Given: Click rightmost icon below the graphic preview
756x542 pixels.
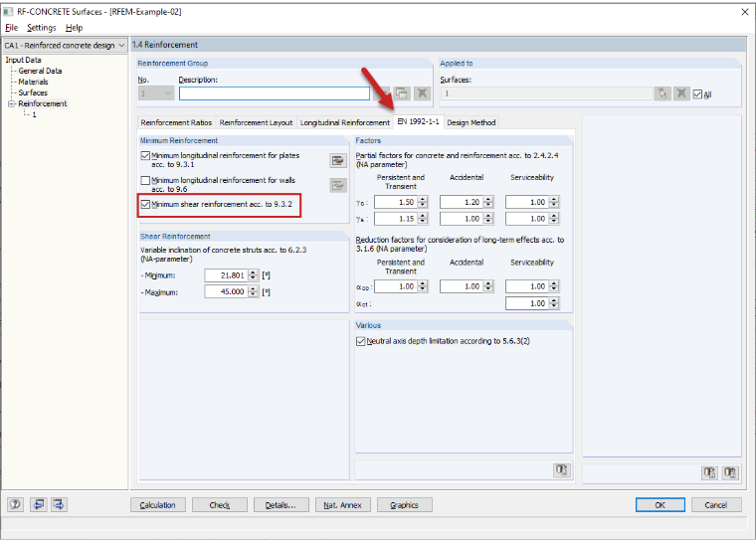Looking at the screenshot, I should point(730,472).
